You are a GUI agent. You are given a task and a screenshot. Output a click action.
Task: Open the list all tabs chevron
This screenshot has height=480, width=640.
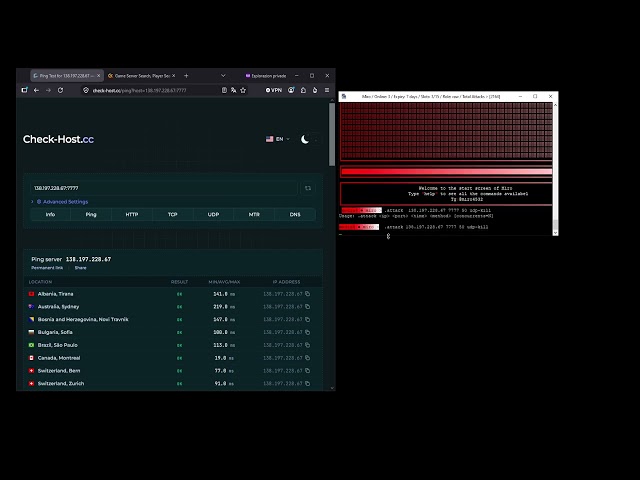[x=223, y=76]
